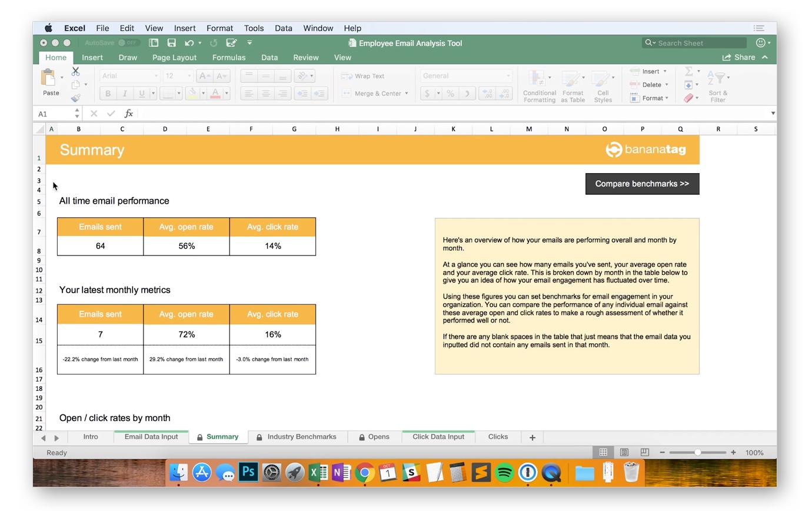Click the Insert function fx icon
812x511 pixels.
pyautogui.click(x=129, y=114)
